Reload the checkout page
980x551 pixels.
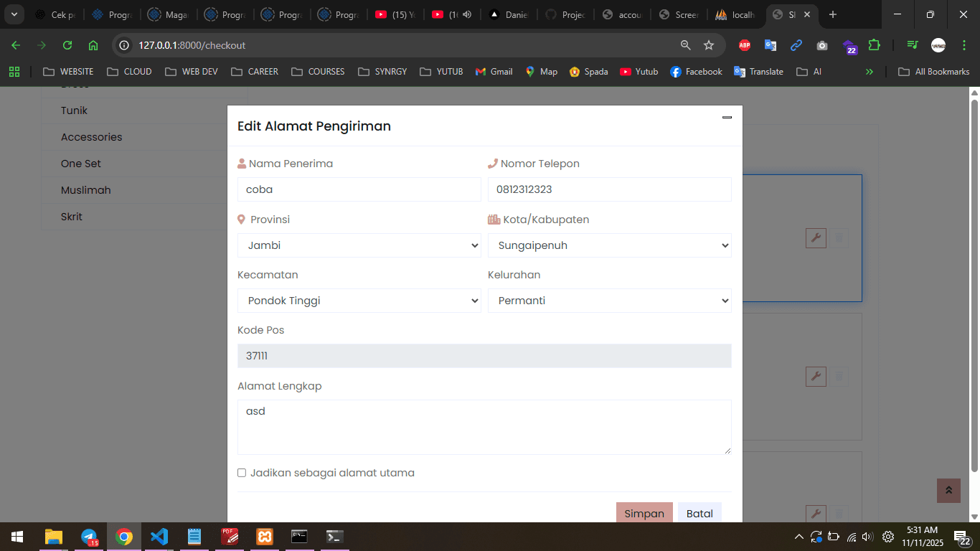tap(67, 44)
